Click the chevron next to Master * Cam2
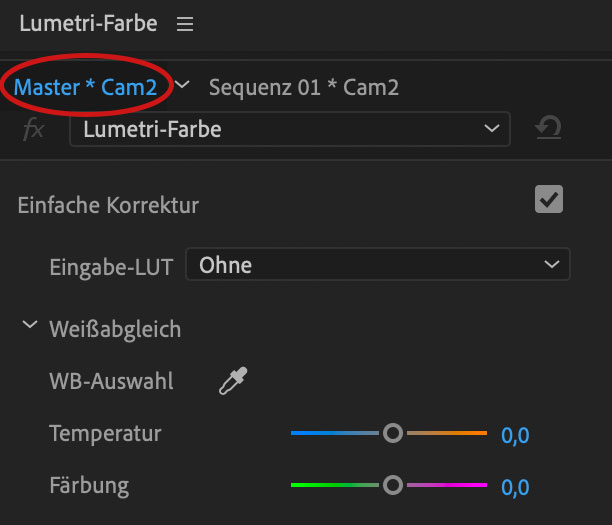The width and height of the screenshot is (612, 525). pos(182,86)
